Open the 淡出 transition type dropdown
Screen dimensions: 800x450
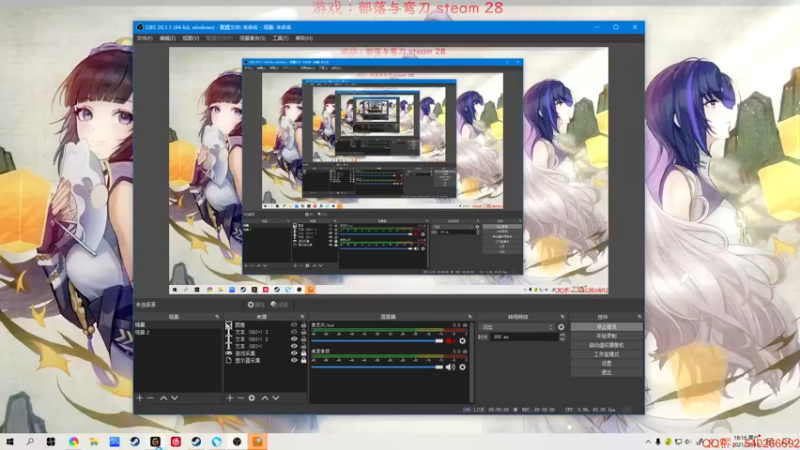517,327
